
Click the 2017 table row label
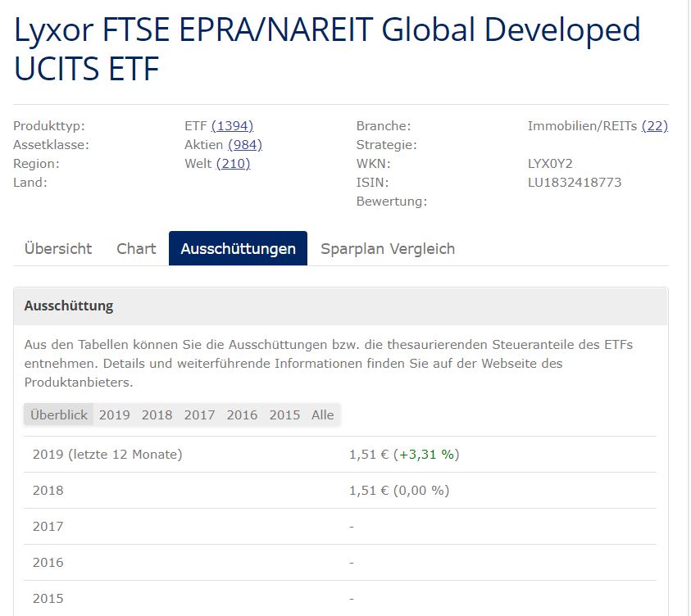click(48, 527)
